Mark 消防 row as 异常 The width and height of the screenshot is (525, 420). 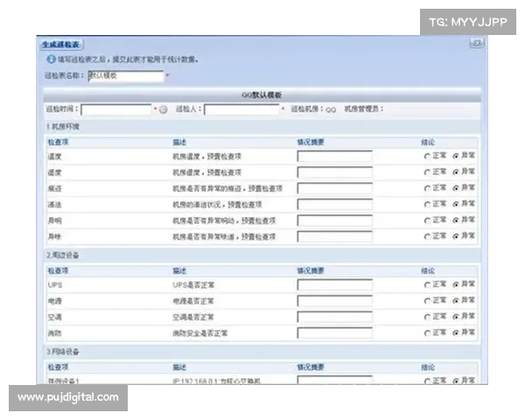[x=456, y=332]
